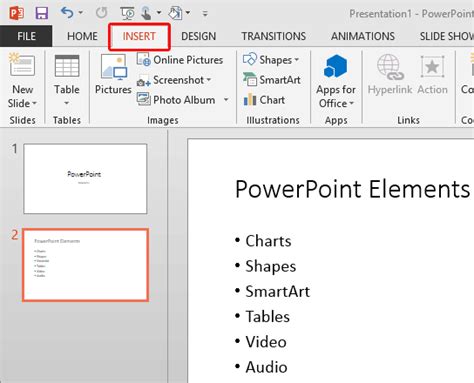Click the Online Pictures label

click(x=188, y=60)
